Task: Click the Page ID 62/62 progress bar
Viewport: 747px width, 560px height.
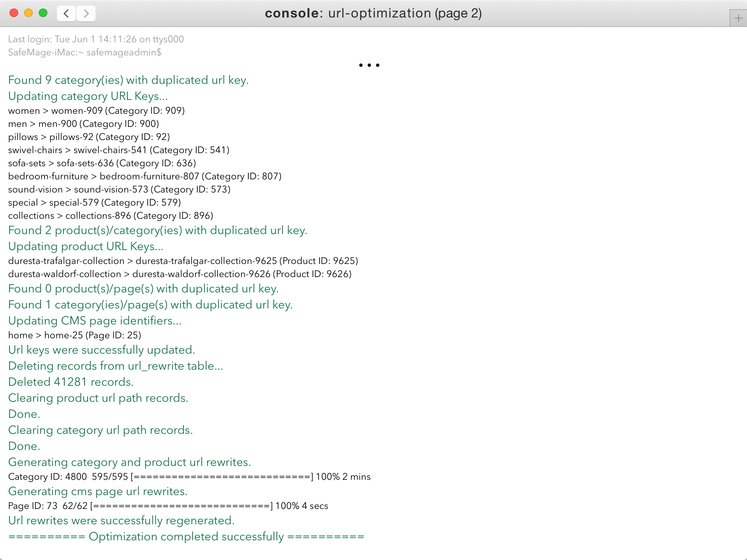Action: coord(181,506)
